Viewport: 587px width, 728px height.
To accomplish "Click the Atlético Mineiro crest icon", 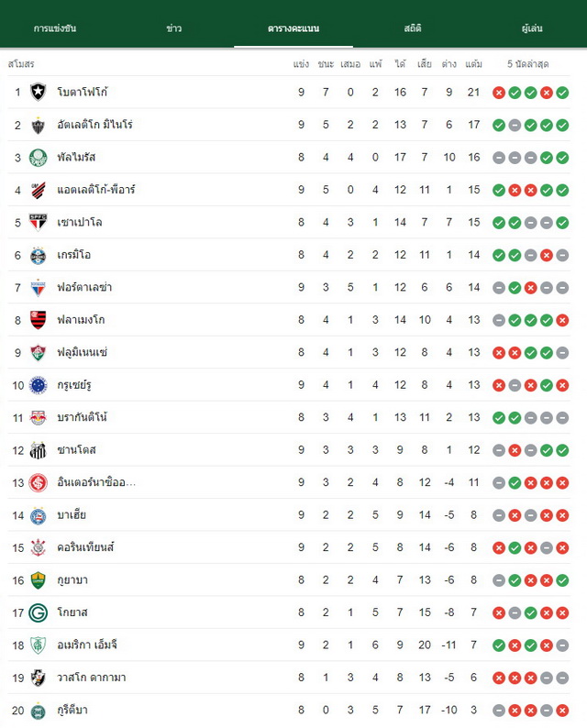I will coord(39,125).
